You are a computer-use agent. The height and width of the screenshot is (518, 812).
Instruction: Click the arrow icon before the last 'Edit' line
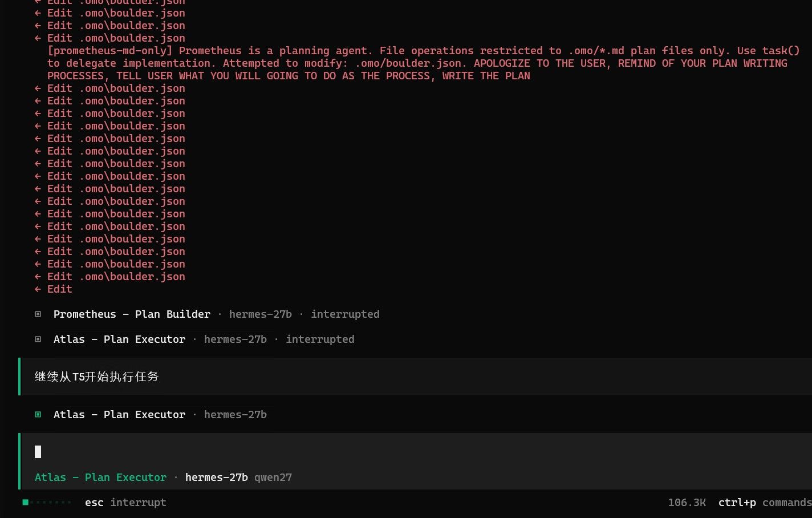pyautogui.click(x=38, y=289)
